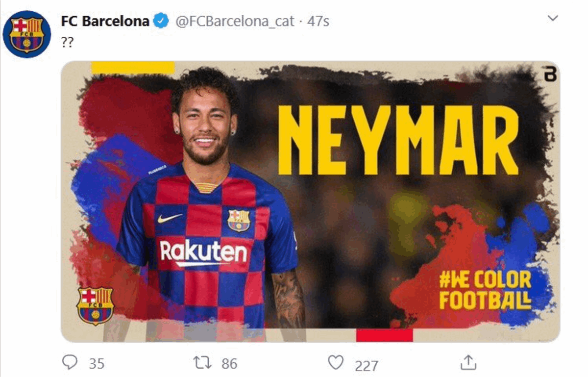
Task: Visit the @FCBarcelona_cat handle
Action: (235, 22)
